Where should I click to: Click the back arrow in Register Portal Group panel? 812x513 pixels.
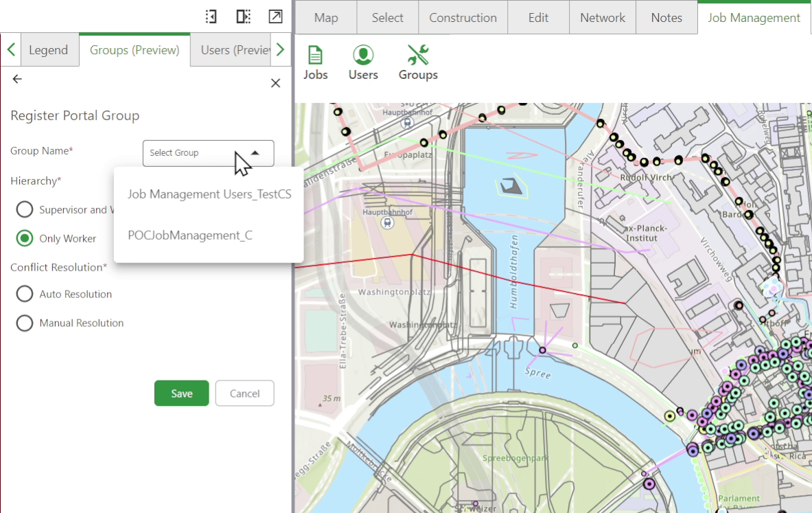pos(17,79)
